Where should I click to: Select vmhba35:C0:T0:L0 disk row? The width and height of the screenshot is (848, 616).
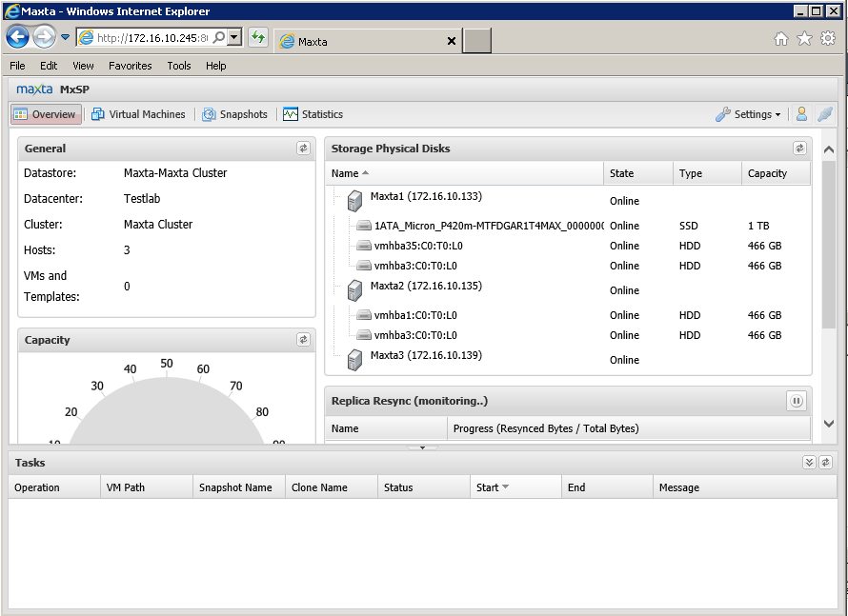[568, 246]
